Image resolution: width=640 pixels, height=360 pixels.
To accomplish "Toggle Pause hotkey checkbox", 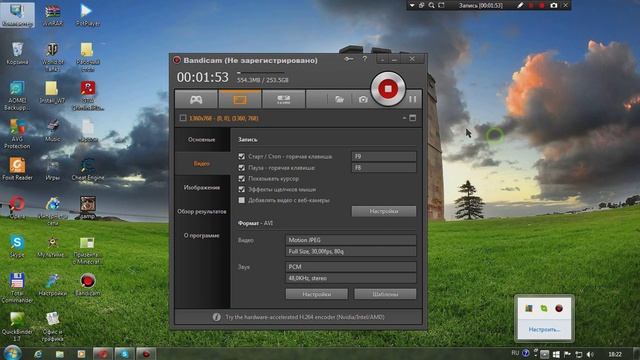I will pos(242,167).
